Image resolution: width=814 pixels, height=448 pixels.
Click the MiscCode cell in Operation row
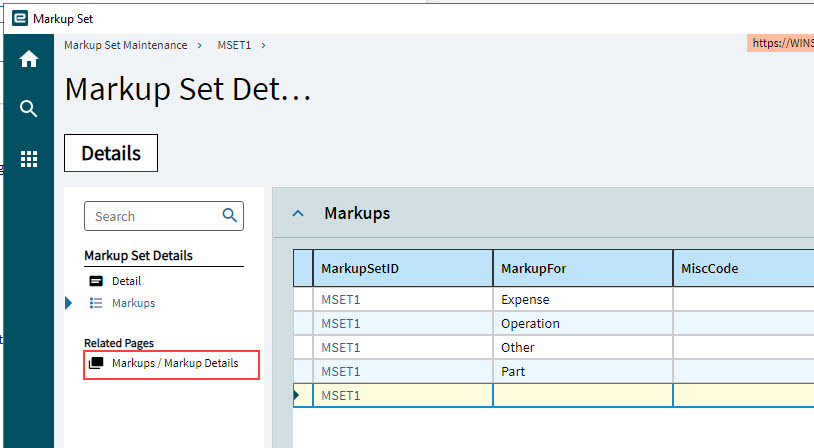744,323
